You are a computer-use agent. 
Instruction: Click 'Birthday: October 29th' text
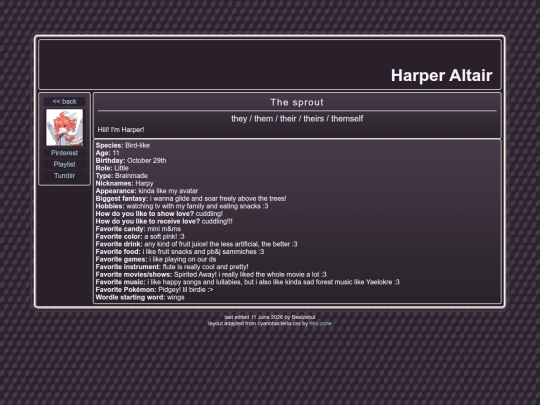click(x=131, y=160)
